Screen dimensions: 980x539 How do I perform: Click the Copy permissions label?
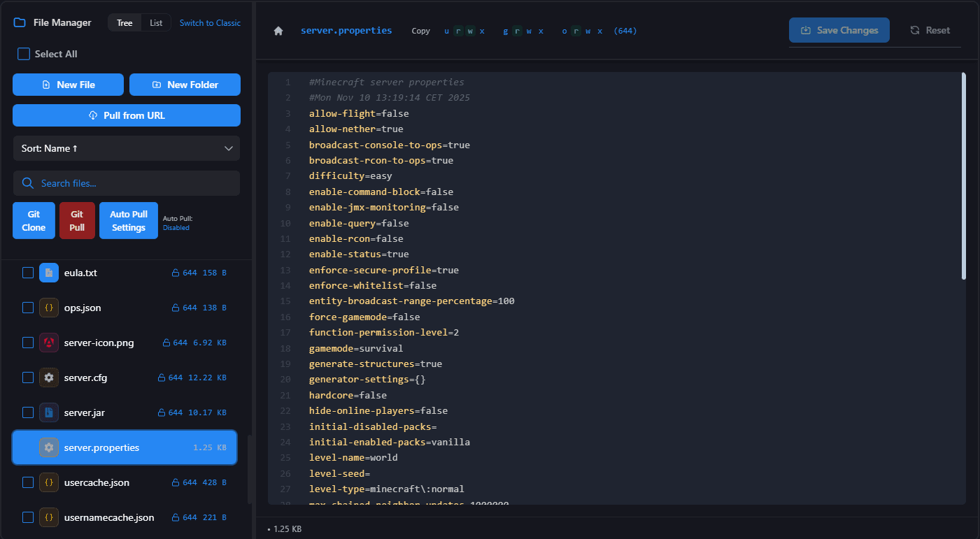tap(421, 31)
